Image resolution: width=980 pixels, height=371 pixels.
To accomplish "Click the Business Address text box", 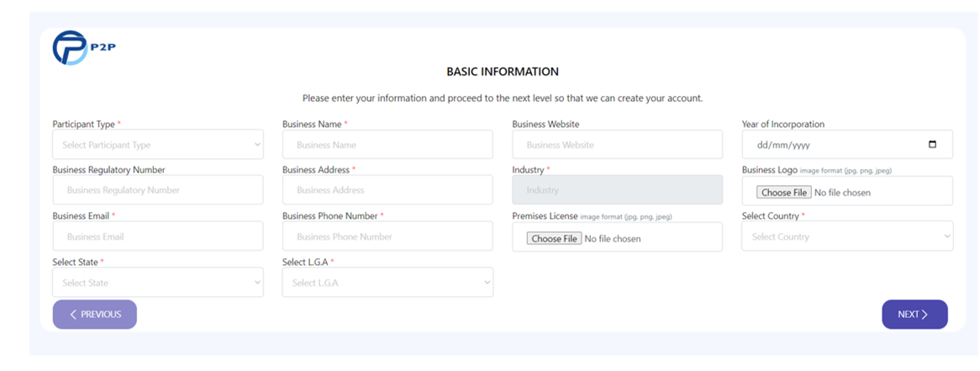I will point(387,189).
